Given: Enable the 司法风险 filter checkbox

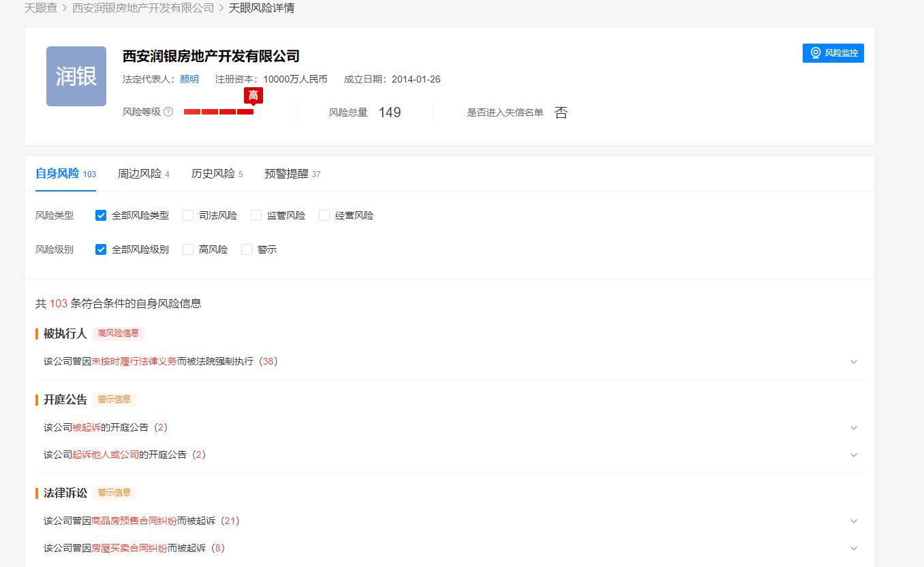Looking at the screenshot, I should pos(188,215).
